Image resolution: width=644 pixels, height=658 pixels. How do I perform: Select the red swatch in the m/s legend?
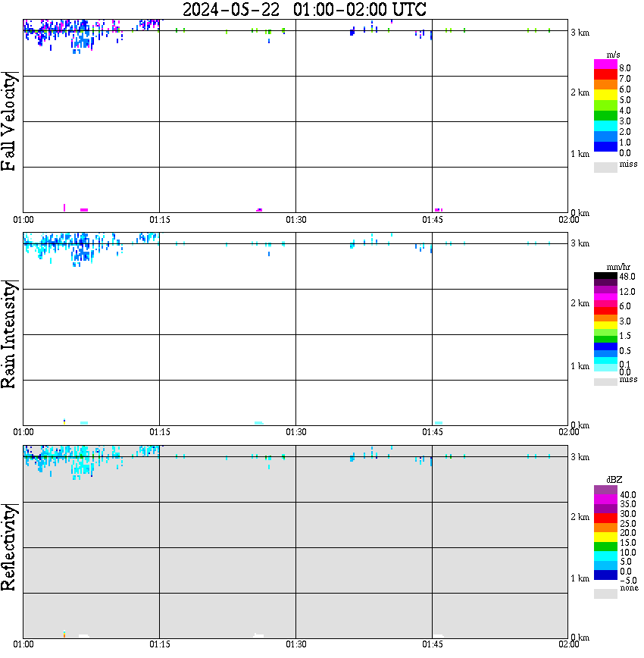tap(605, 74)
